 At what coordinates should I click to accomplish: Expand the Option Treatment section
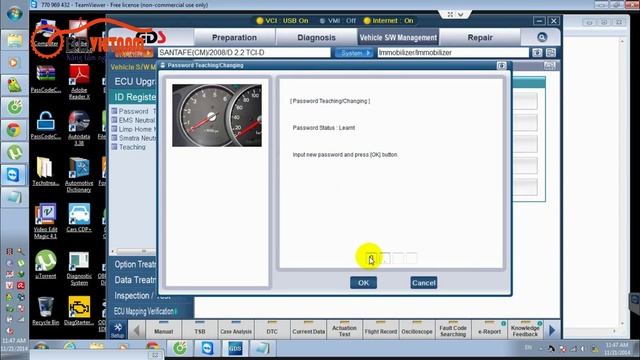(133, 264)
